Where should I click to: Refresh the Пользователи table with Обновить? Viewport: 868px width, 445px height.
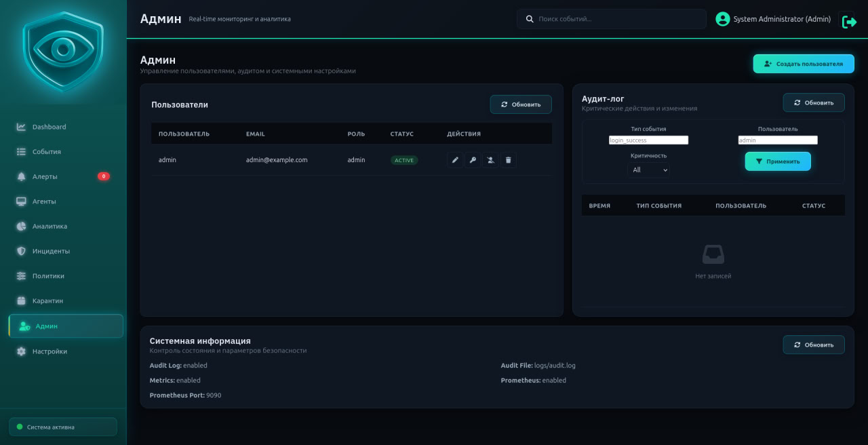[521, 104]
